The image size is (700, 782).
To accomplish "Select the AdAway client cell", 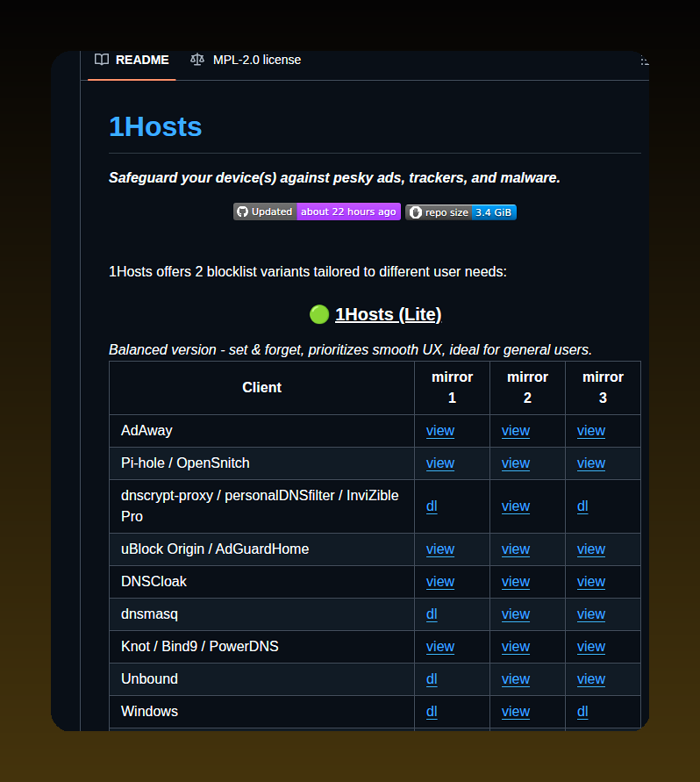I will [261, 431].
